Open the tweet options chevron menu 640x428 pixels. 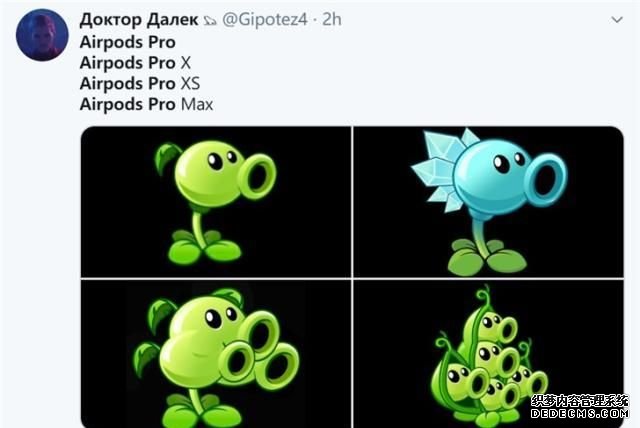coord(617,20)
